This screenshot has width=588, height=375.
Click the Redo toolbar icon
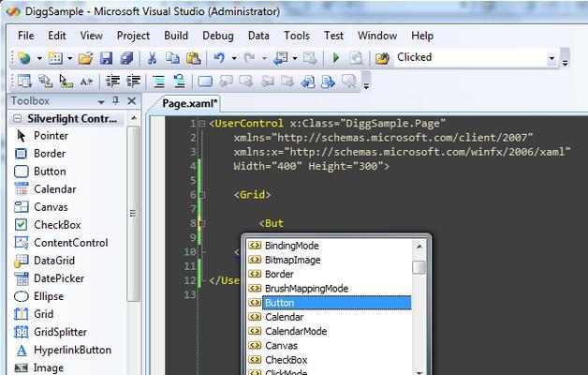pos(249,58)
